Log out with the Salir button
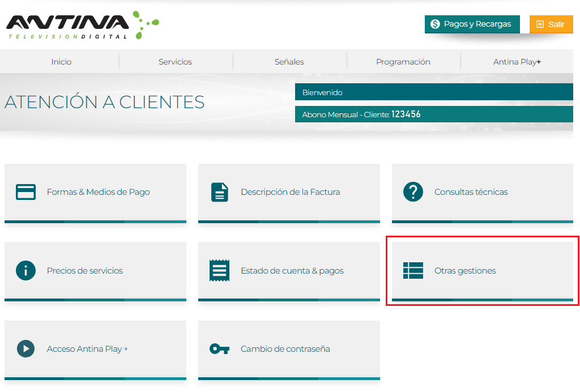The image size is (580, 392). (x=551, y=24)
